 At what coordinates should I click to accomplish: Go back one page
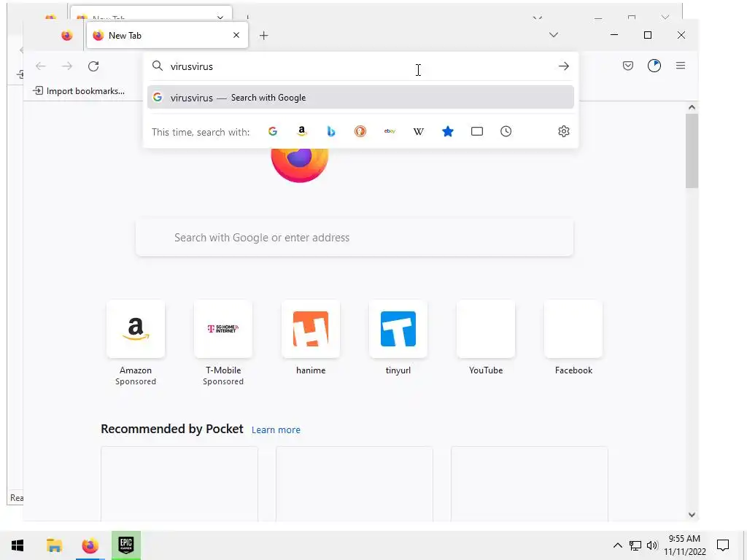(x=41, y=66)
